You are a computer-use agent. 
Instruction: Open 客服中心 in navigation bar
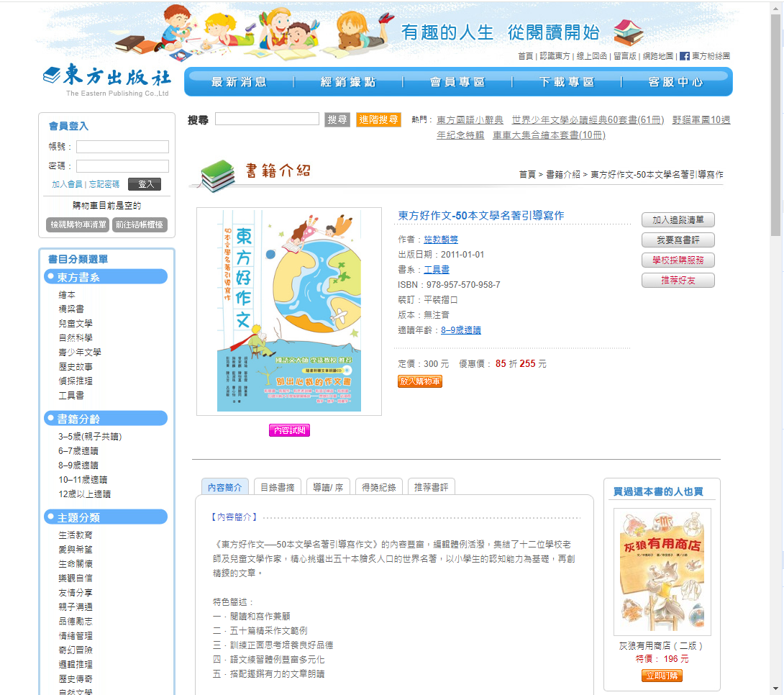click(675, 82)
